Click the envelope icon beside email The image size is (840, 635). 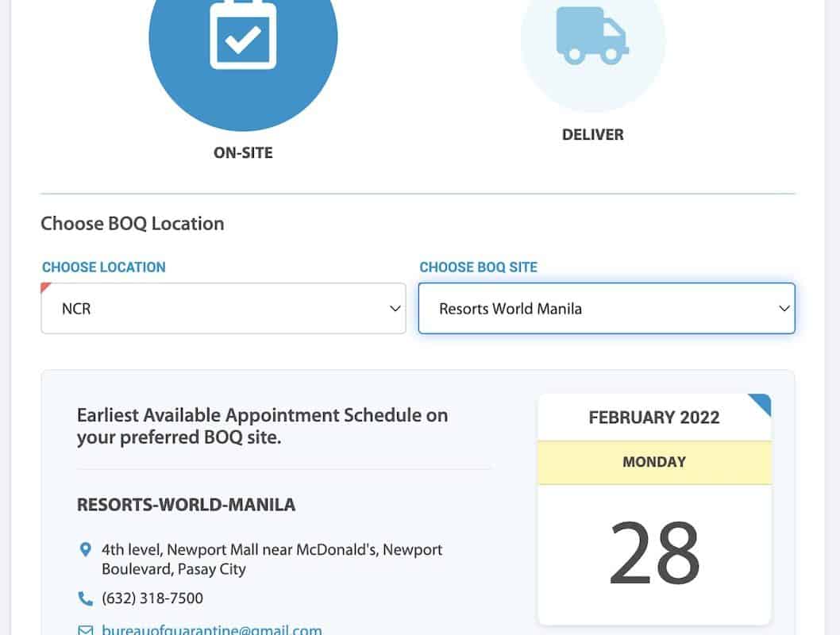click(x=86, y=631)
